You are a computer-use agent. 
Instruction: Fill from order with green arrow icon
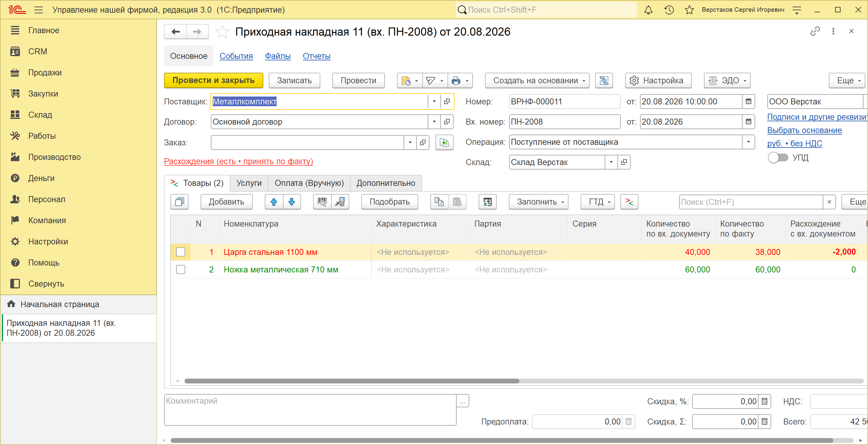445,143
